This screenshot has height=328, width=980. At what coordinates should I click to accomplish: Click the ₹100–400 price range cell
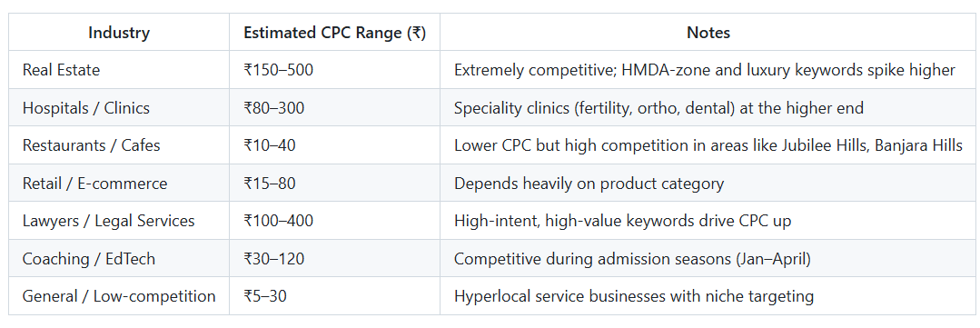334,221
